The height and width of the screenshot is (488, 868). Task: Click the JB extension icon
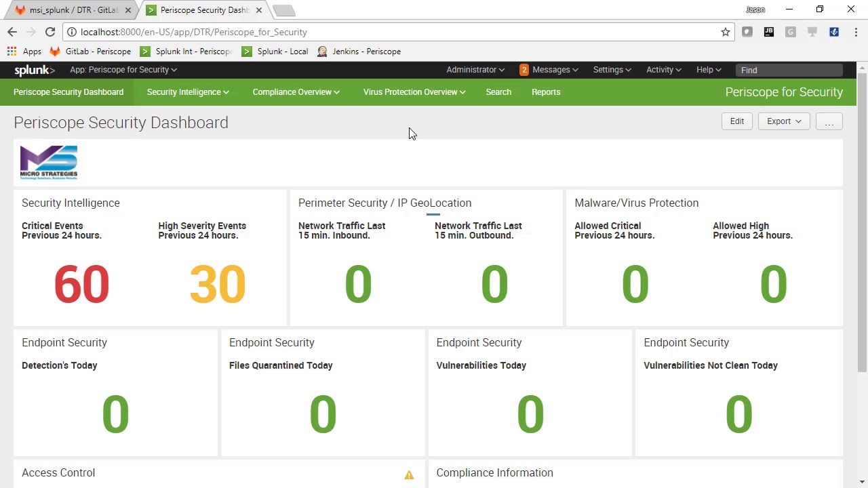769,32
